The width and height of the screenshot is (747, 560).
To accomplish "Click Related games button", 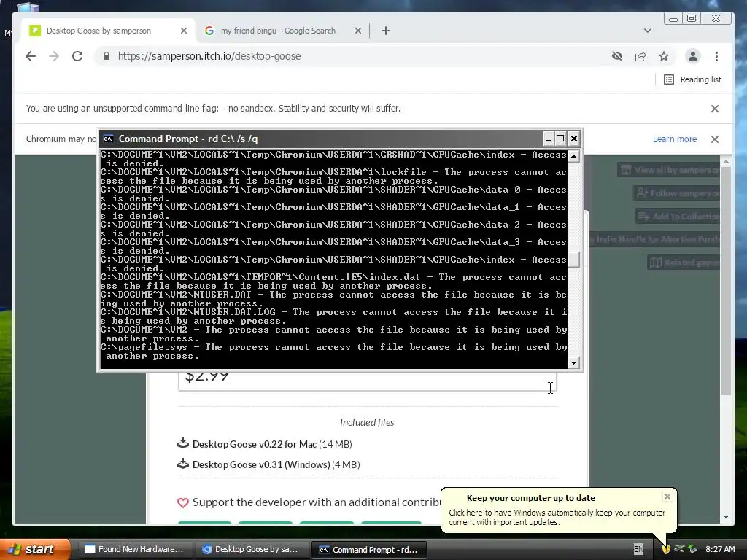I will pyautogui.click(x=684, y=262).
